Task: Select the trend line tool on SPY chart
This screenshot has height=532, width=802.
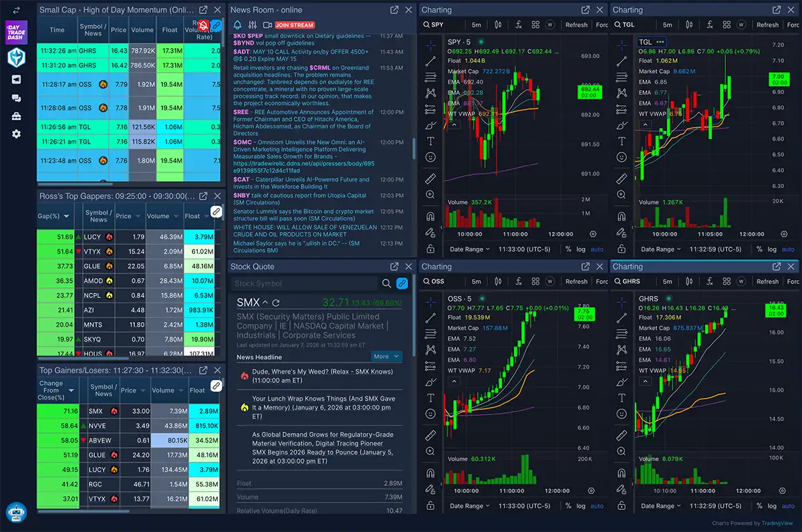Action: point(430,61)
